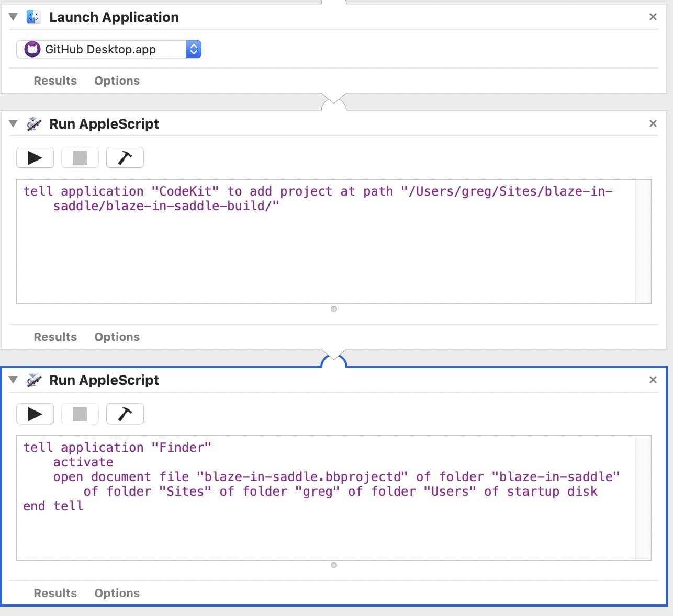Collapse the Launch Application action
The image size is (673, 616).
point(14,17)
